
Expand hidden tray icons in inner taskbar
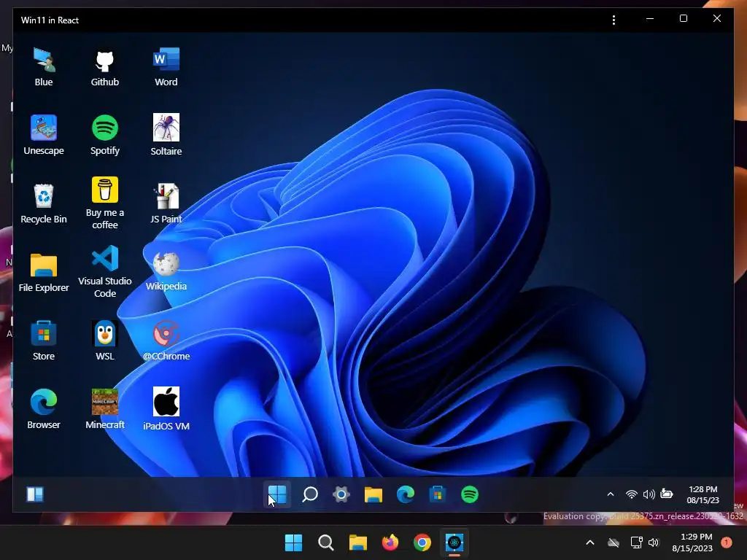(611, 494)
